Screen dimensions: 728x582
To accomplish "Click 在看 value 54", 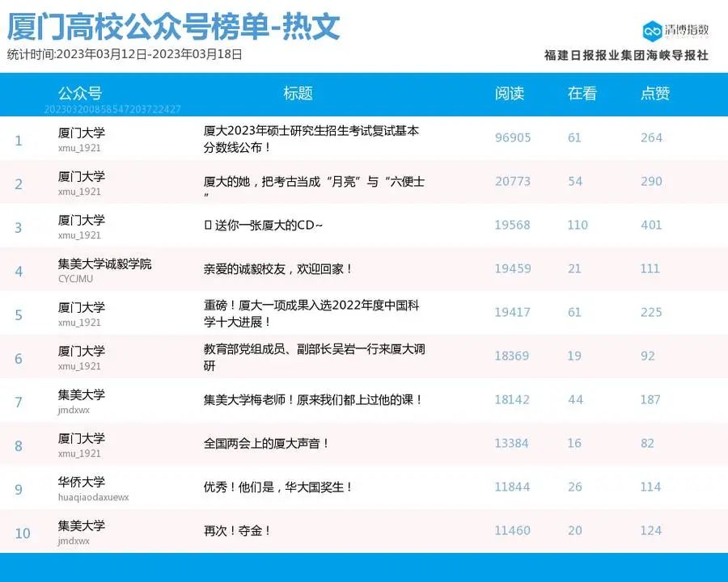I will point(575,181).
